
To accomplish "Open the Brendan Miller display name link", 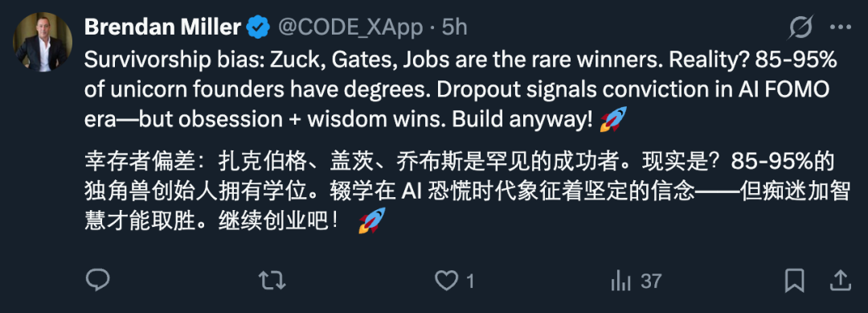I will point(162,27).
